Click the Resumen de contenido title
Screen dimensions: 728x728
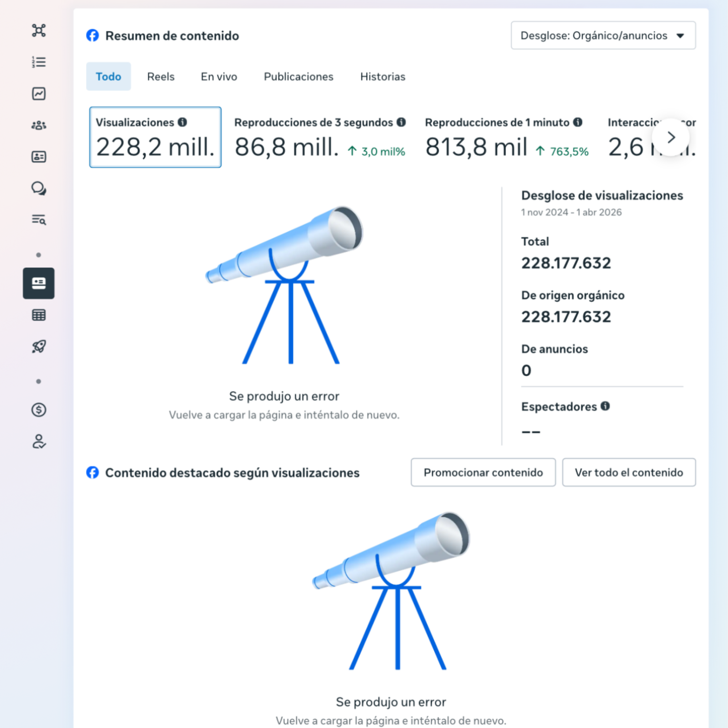172,36
